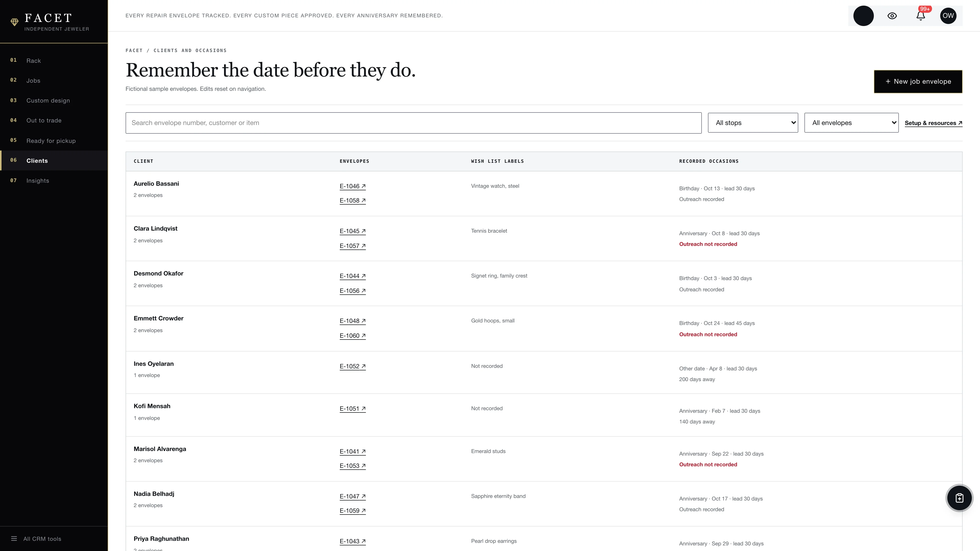Click the notification bell icon
Viewport: 980px width, 551px height.
pyautogui.click(x=920, y=16)
